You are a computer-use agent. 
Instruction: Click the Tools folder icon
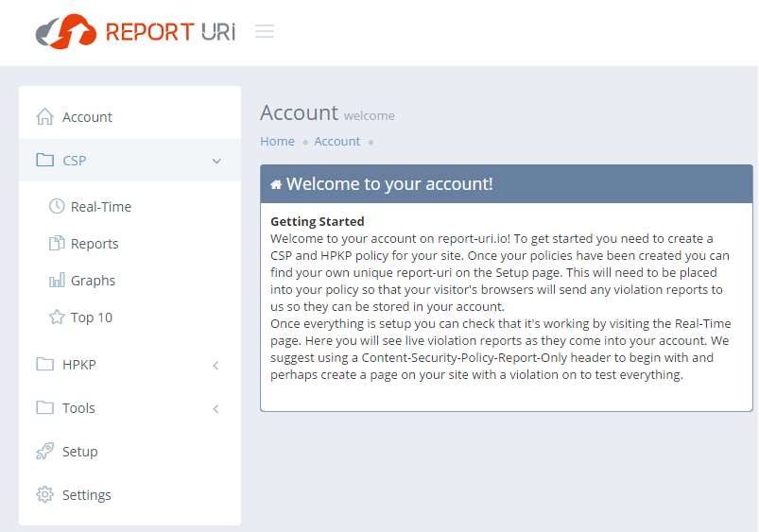(x=45, y=407)
